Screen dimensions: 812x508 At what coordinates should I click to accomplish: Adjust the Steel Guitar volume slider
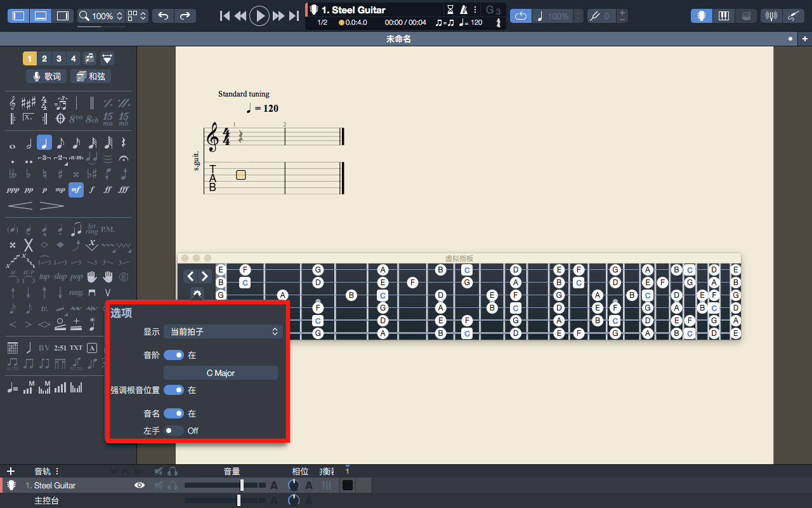pos(242,485)
